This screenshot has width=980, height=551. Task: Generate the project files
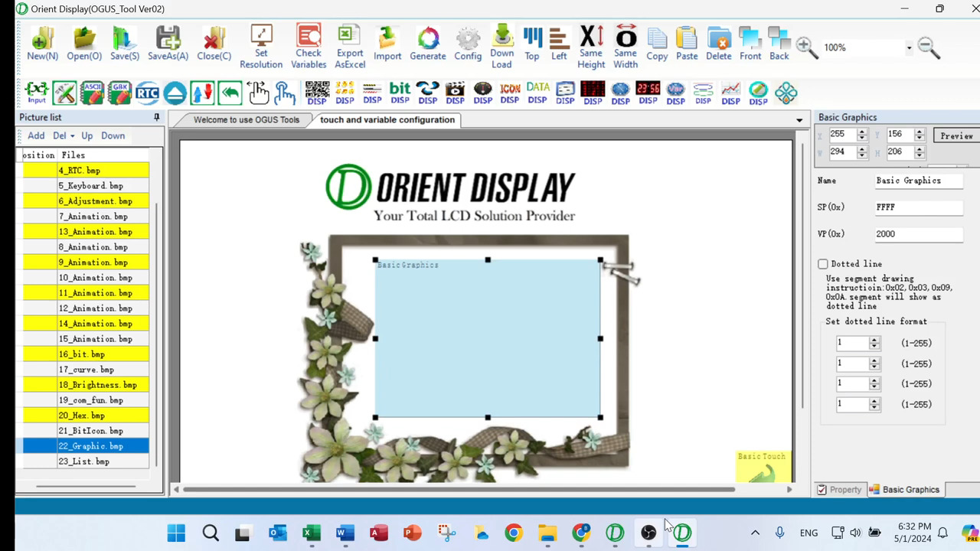[x=428, y=44]
